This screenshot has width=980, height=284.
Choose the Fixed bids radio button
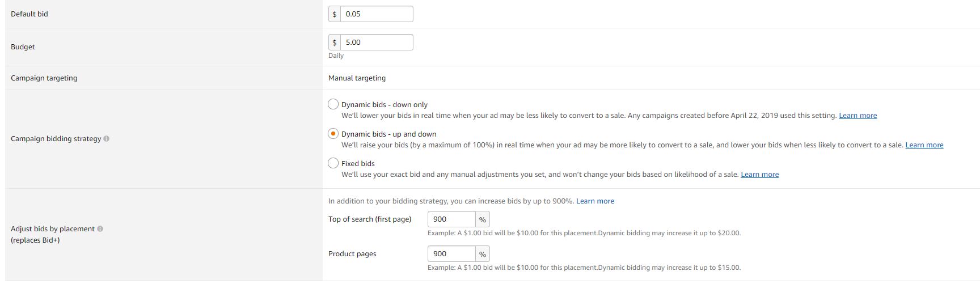333,163
